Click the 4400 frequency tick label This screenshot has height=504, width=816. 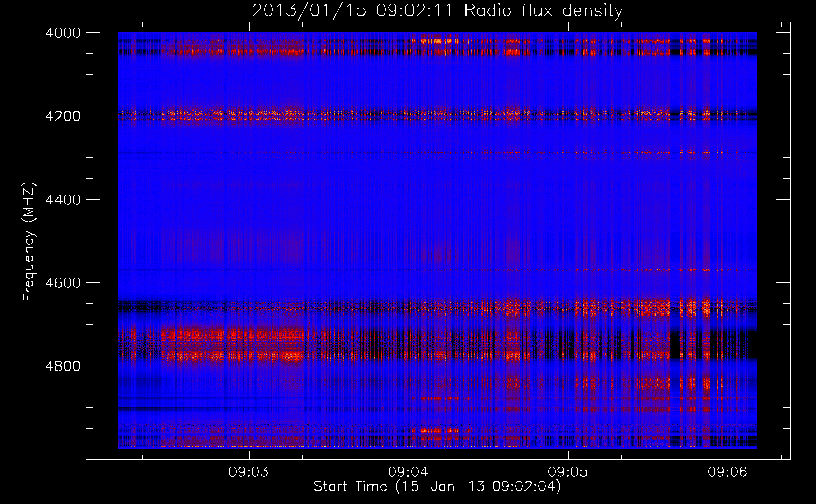pyautogui.click(x=63, y=200)
